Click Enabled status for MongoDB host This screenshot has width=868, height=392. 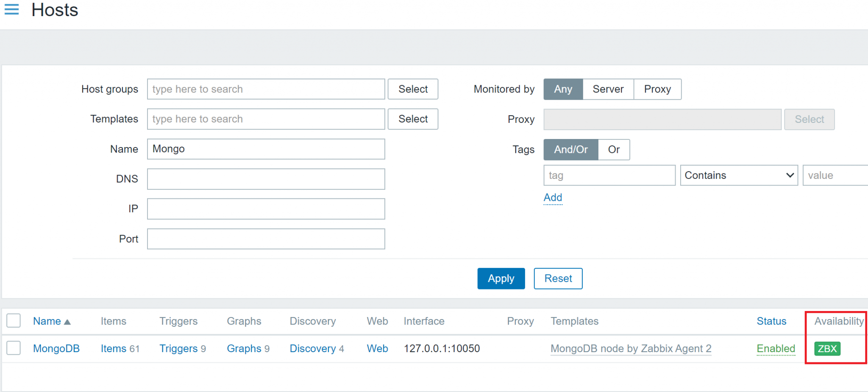(776, 348)
